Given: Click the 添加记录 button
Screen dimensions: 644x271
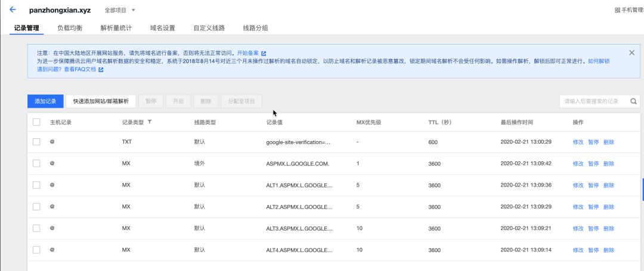Looking at the screenshot, I should coord(45,101).
